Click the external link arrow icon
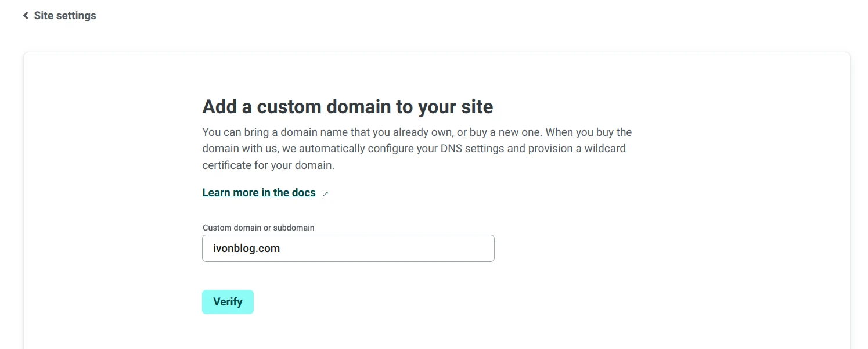868x349 pixels. [325, 194]
